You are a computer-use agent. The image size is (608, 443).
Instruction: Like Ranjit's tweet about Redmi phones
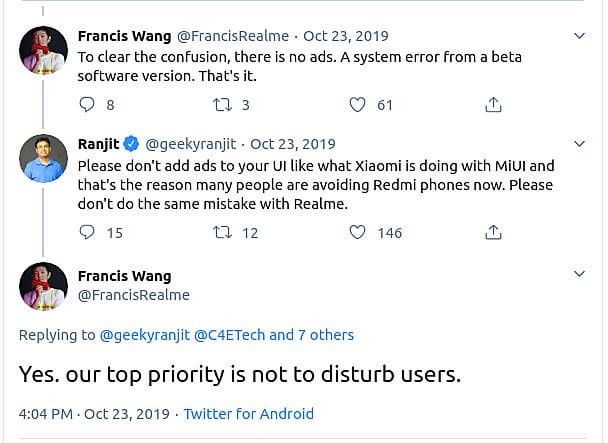pos(358,232)
